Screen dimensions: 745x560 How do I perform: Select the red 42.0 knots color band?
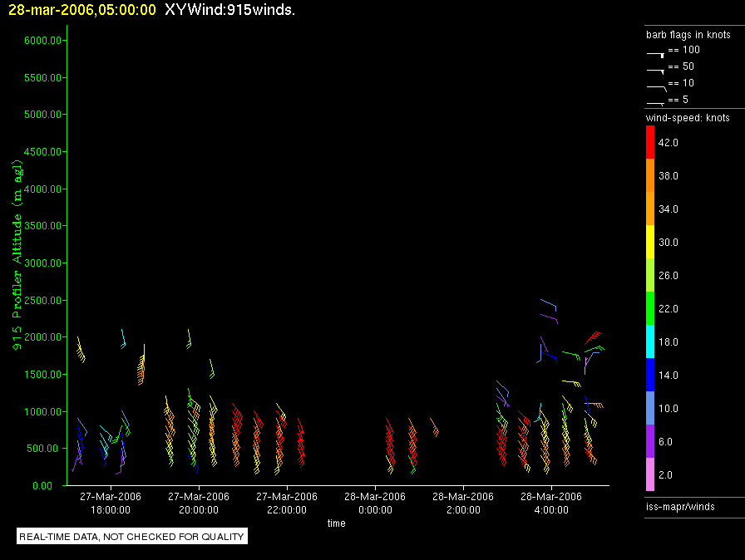click(x=650, y=142)
